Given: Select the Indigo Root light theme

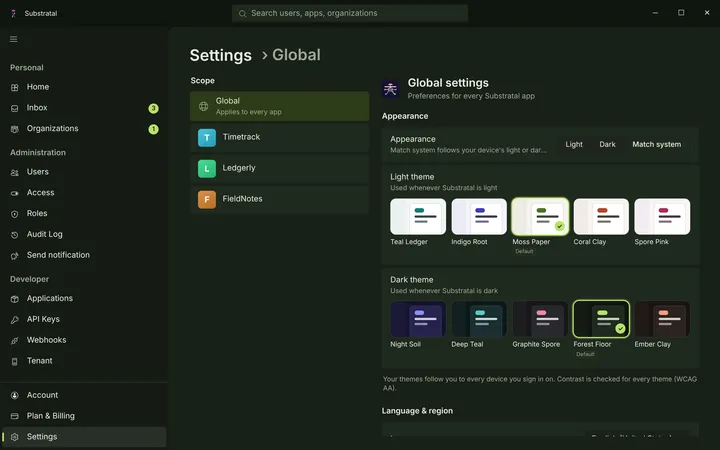Looking at the screenshot, I should pos(479,217).
